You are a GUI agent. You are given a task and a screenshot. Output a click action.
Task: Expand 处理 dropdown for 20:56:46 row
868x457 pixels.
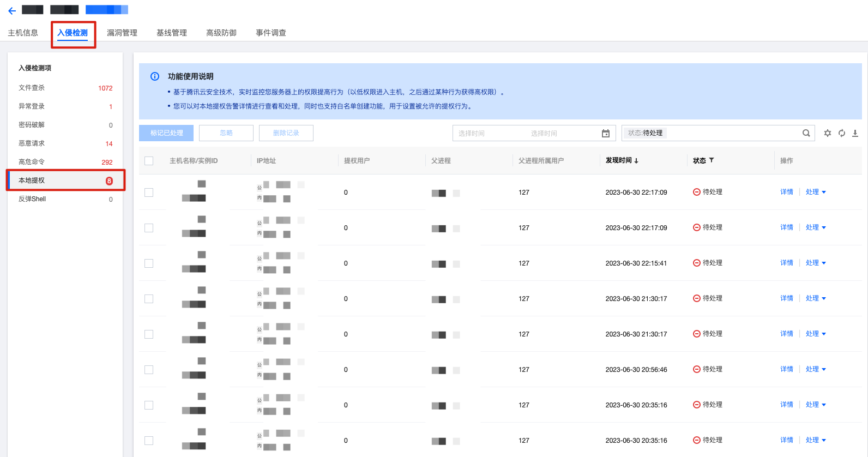pyautogui.click(x=816, y=369)
